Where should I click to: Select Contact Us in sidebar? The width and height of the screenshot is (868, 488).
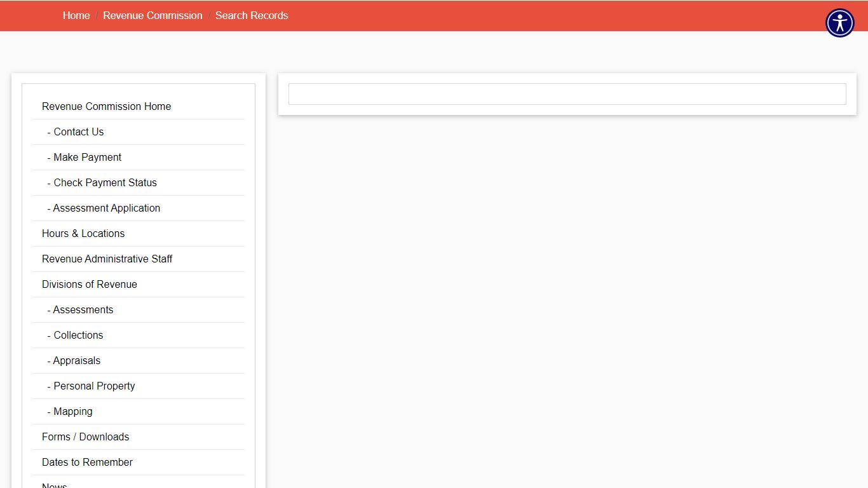[138, 132]
